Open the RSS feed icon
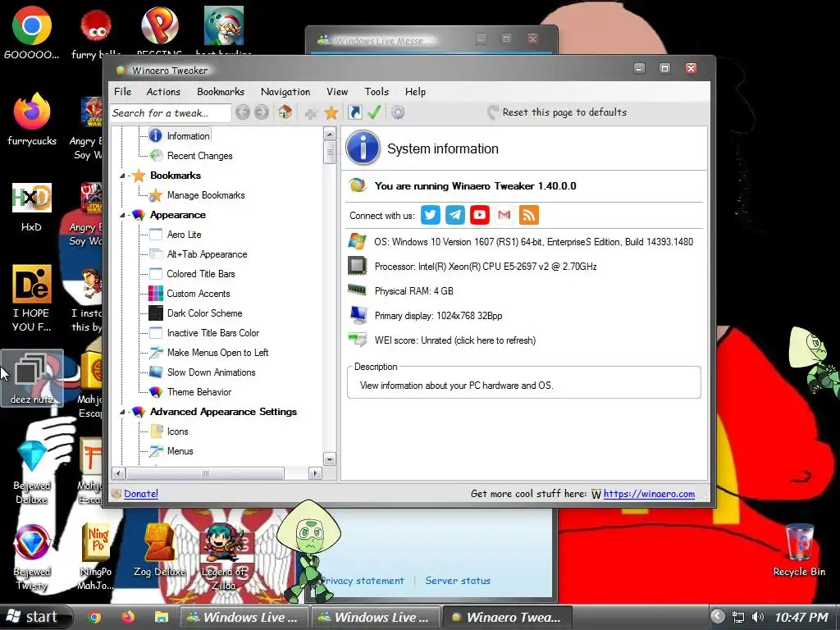This screenshot has width=840, height=630. (529, 215)
